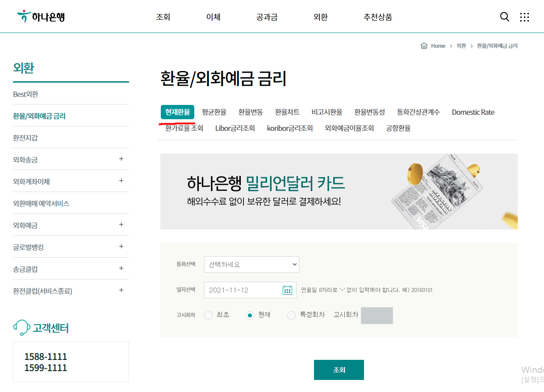Switch to the Libor금리조회 tab

pos(235,128)
